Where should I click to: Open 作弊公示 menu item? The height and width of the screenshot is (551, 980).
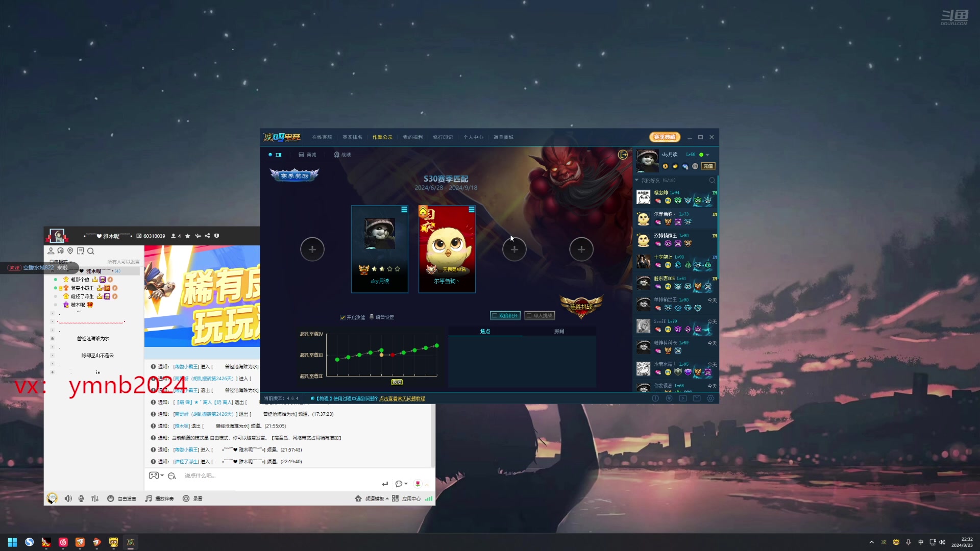382,137
